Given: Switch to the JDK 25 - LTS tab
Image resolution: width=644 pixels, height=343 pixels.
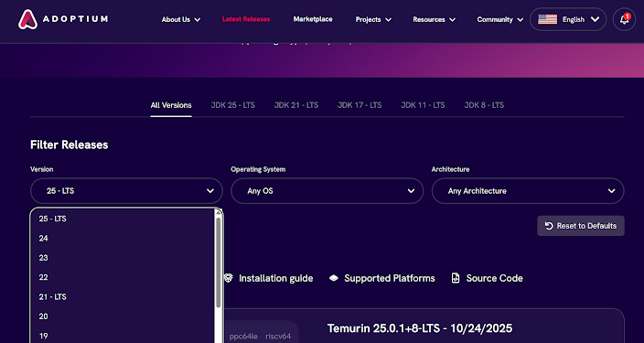Looking at the screenshot, I should tap(233, 105).
